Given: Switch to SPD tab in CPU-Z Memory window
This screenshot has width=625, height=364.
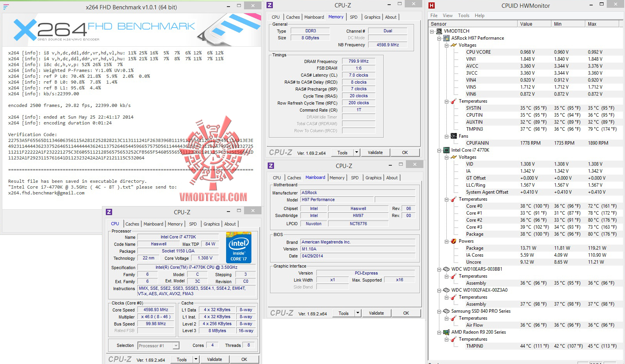Looking at the screenshot, I should pos(353,17).
